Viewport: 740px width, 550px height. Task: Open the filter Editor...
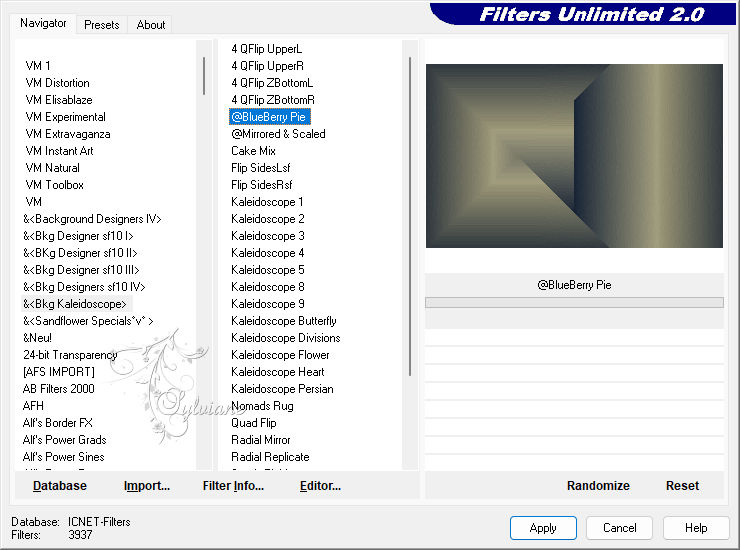coord(320,485)
